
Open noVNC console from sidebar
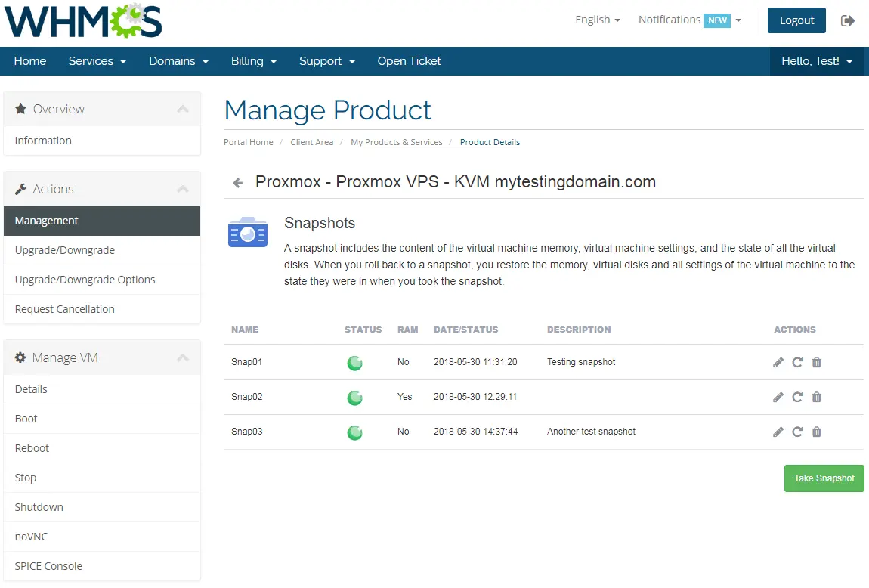click(102, 537)
